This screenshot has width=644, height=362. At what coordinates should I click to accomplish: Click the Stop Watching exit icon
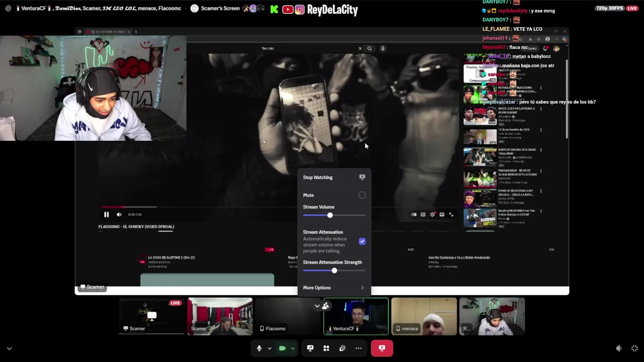pos(362,177)
